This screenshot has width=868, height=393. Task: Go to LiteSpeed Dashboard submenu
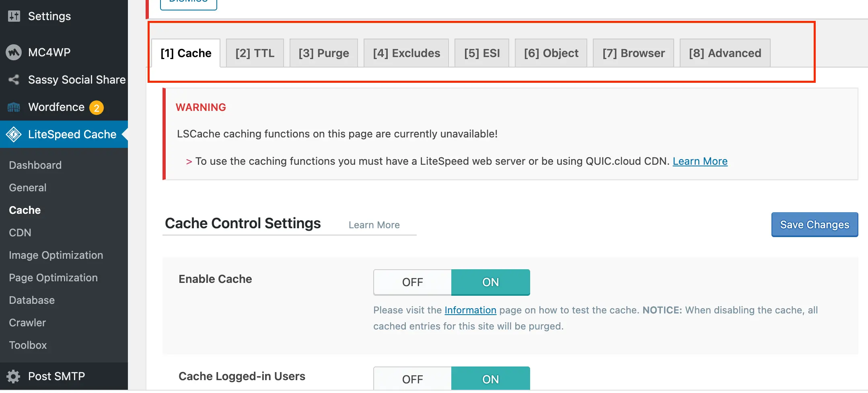[35, 165]
